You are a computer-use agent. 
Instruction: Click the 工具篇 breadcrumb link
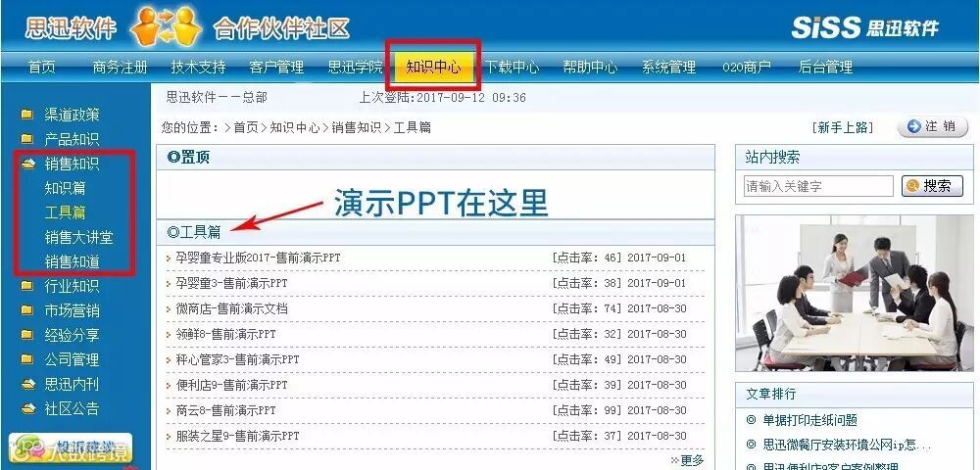pyautogui.click(x=412, y=127)
